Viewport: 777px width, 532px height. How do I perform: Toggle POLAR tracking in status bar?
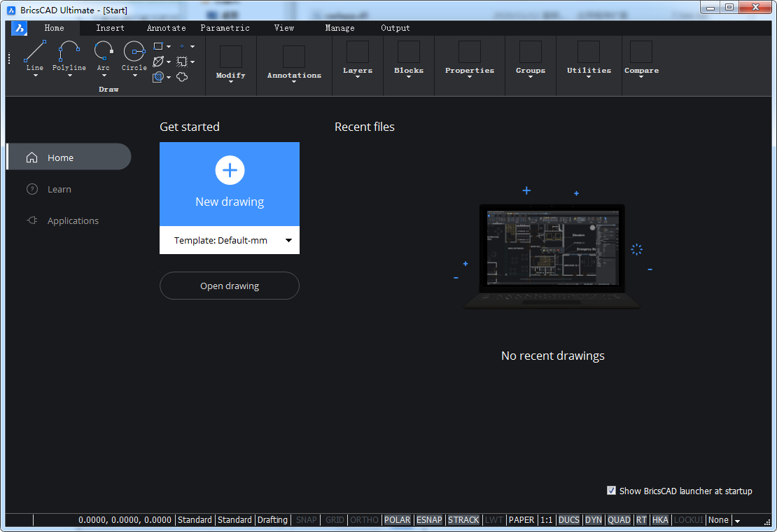point(397,520)
